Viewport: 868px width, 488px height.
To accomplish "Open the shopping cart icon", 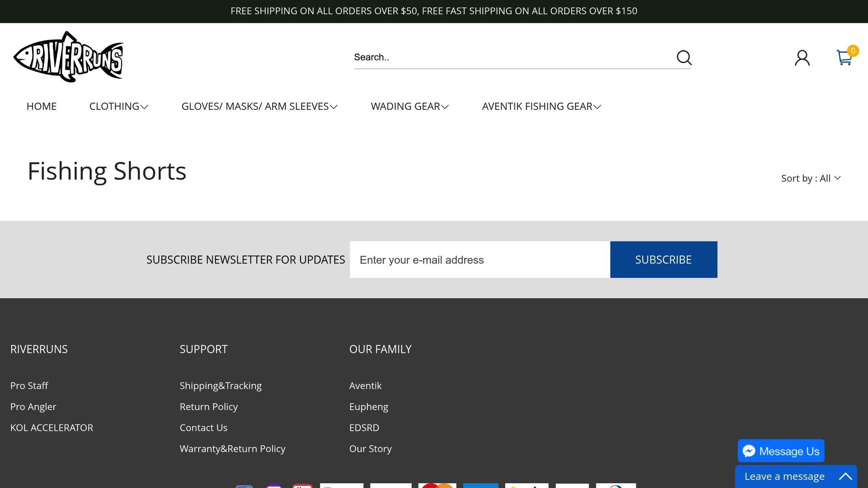I will 844,58.
